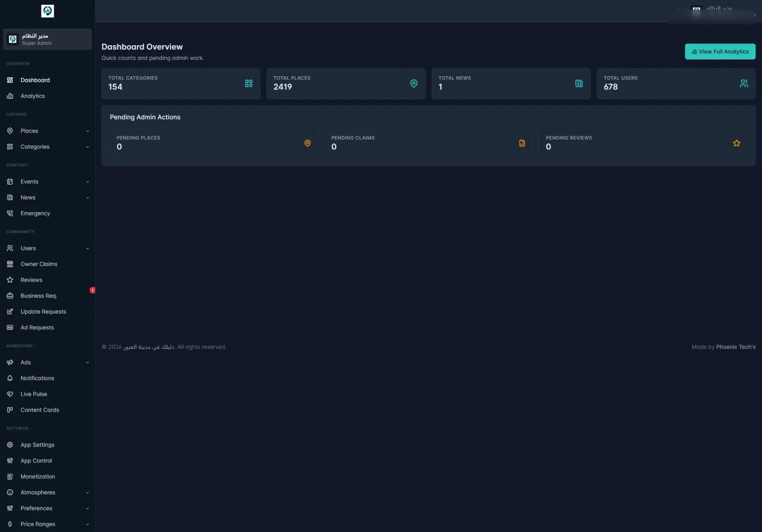Click the Notifications bell icon
The height and width of the screenshot is (532, 762).
coord(10,378)
